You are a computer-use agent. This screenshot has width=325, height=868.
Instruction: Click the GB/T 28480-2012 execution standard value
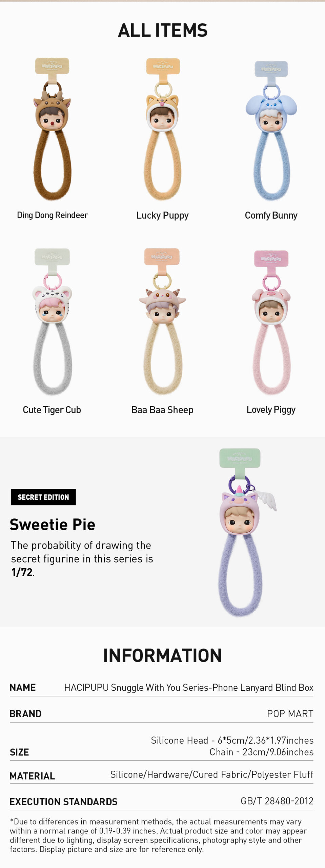coord(277,801)
